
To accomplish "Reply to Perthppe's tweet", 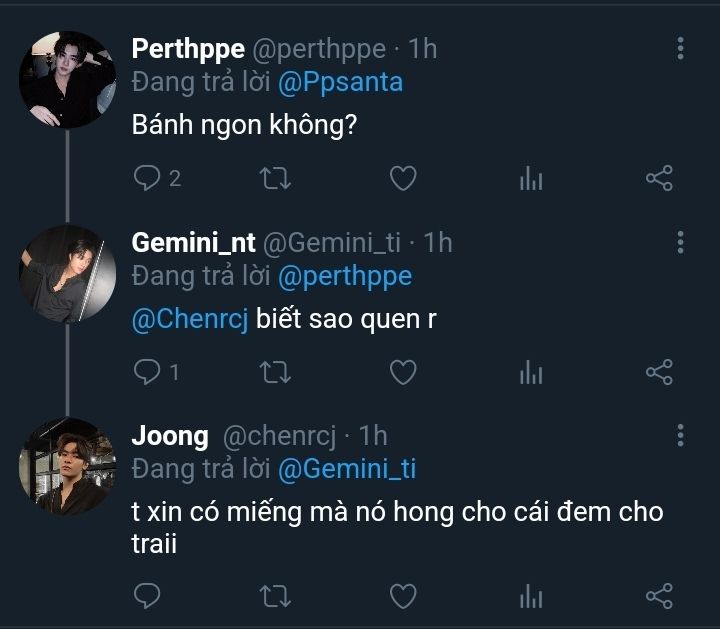I will click(x=147, y=179).
